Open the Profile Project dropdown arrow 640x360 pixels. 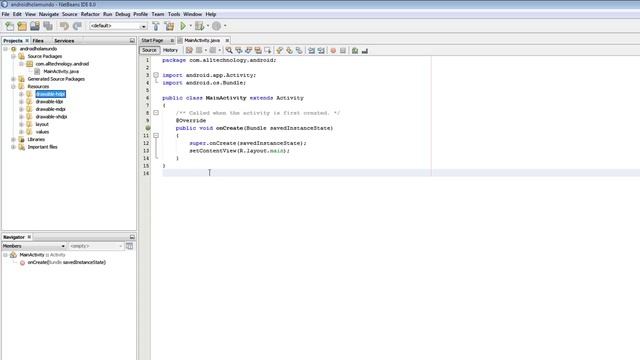tap(225, 26)
